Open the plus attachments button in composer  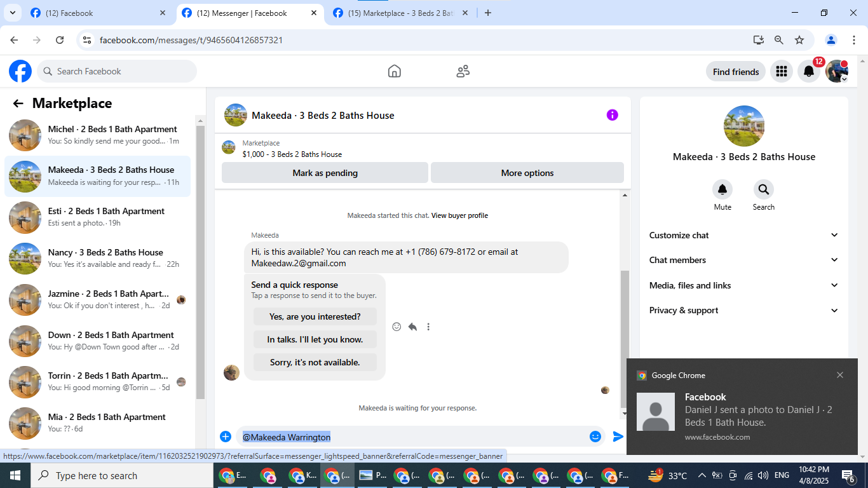225,437
